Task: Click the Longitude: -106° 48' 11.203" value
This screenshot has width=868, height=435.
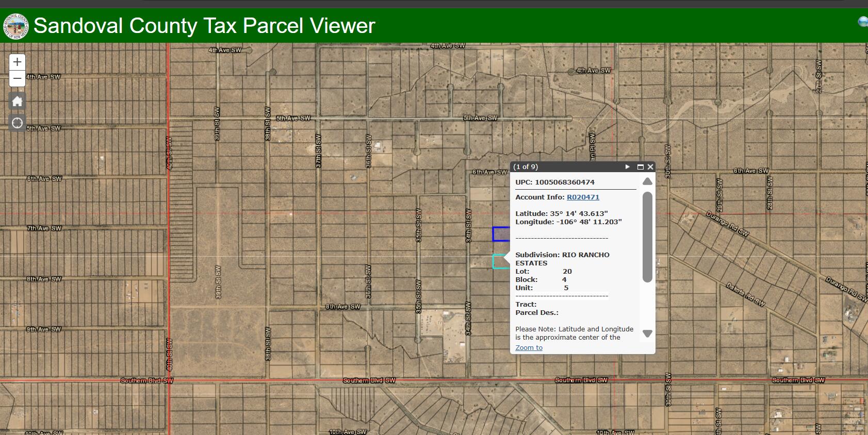Action: [568, 222]
